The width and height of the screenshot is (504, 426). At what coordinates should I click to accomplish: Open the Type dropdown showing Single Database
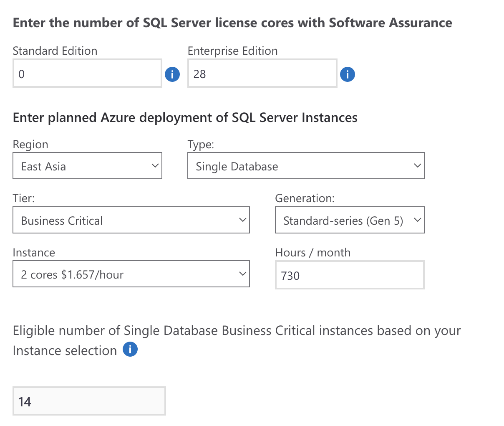306,166
